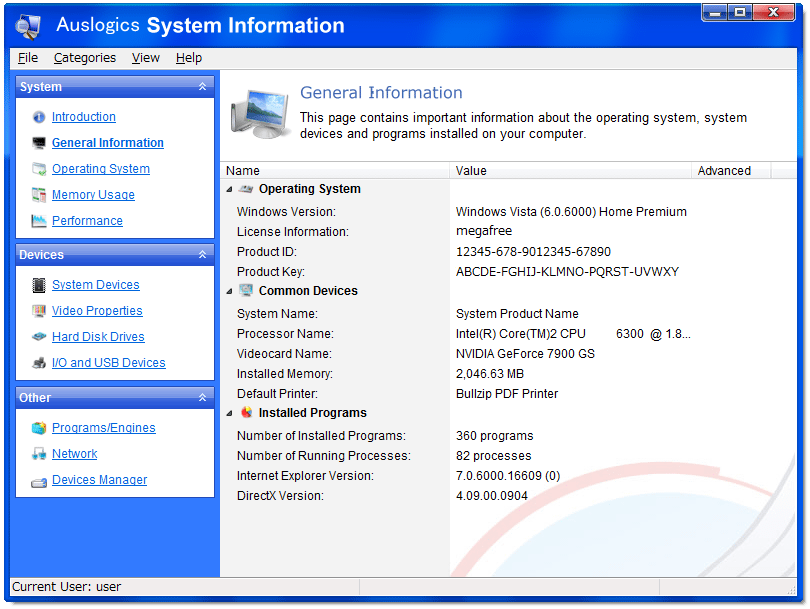Viewport: 810px width, 609px height.
Task: Collapse the Operating System tree group
Action: [x=229, y=190]
